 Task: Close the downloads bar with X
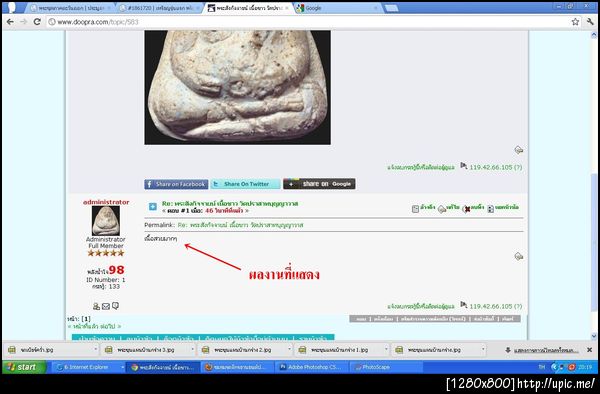pos(589,350)
